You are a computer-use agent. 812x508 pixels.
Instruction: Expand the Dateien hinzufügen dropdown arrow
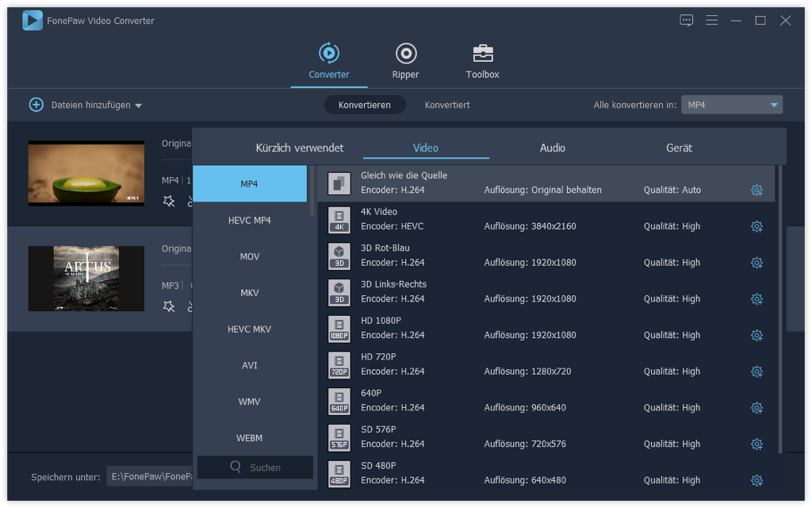point(138,106)
